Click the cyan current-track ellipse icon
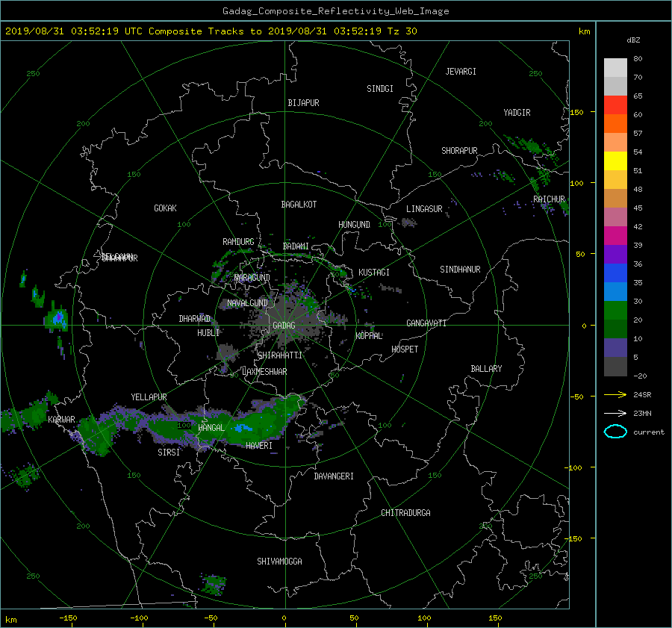The width and height of the screenshot is (672, 628). (615, 432)
